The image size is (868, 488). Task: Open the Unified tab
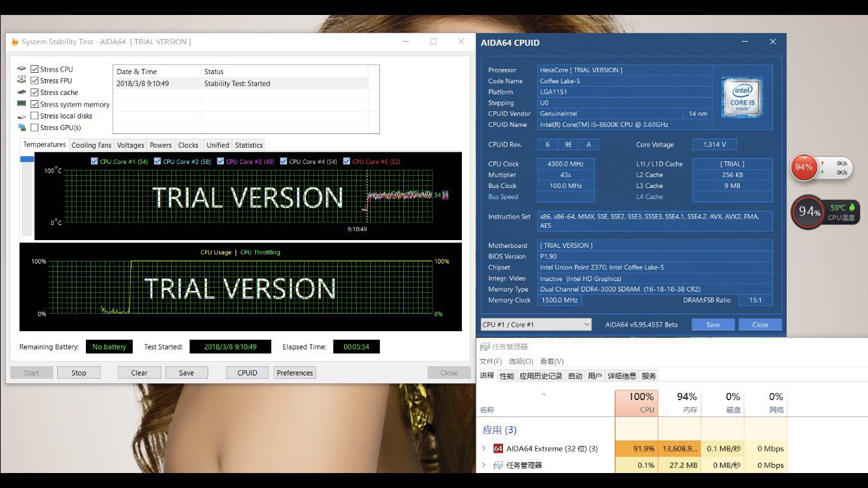pyautogui.click(x=217, y=145)
